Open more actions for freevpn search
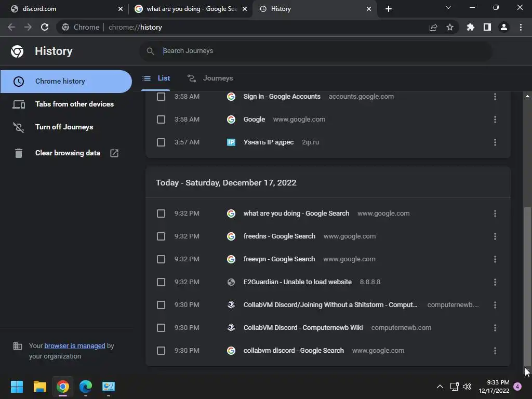This screenshot has height=399, width=532. tap(495, 259)
